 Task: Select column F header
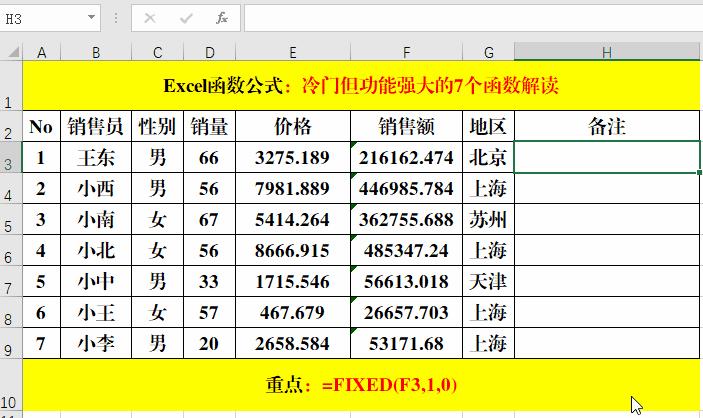[406, 52]
